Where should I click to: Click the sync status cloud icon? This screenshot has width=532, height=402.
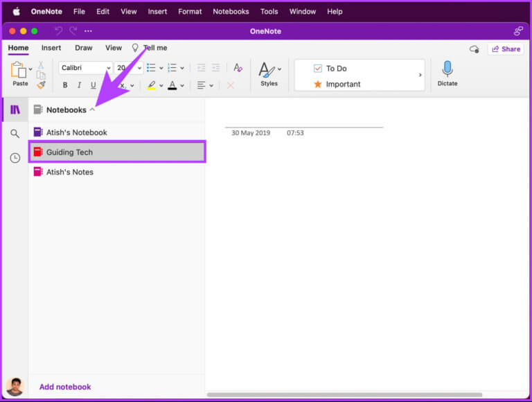pos(474,49)
